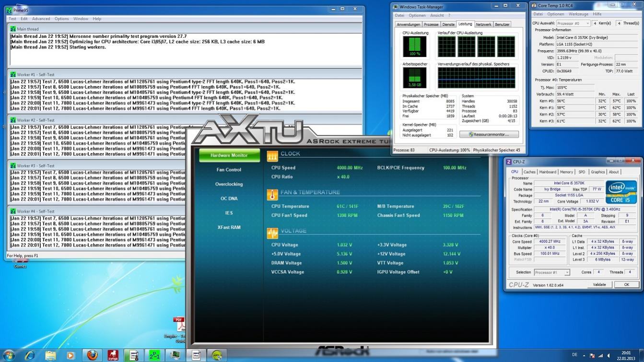
Task: Open Core Temp Hilfe menu
Action: tap(597, 14)
